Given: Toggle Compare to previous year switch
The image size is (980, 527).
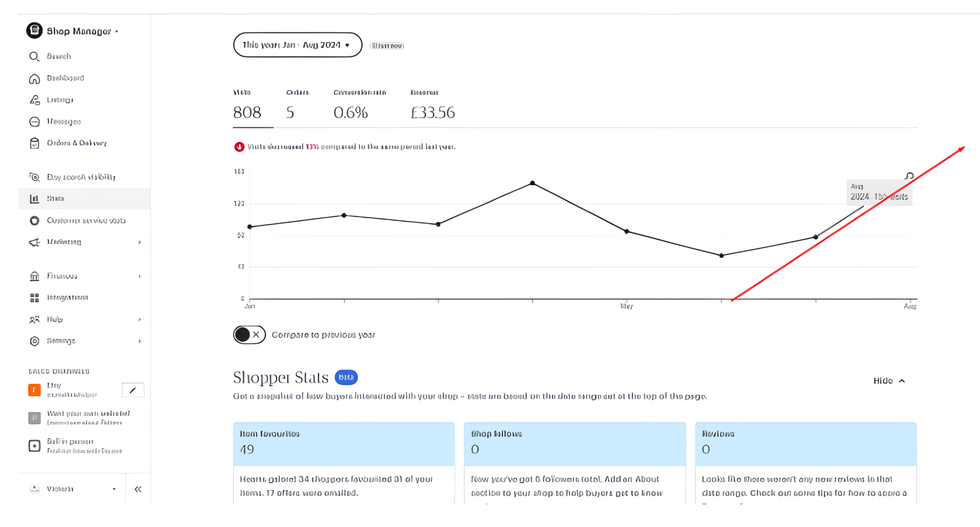Looking at the screenshot, I should click(x=249, y=334).
